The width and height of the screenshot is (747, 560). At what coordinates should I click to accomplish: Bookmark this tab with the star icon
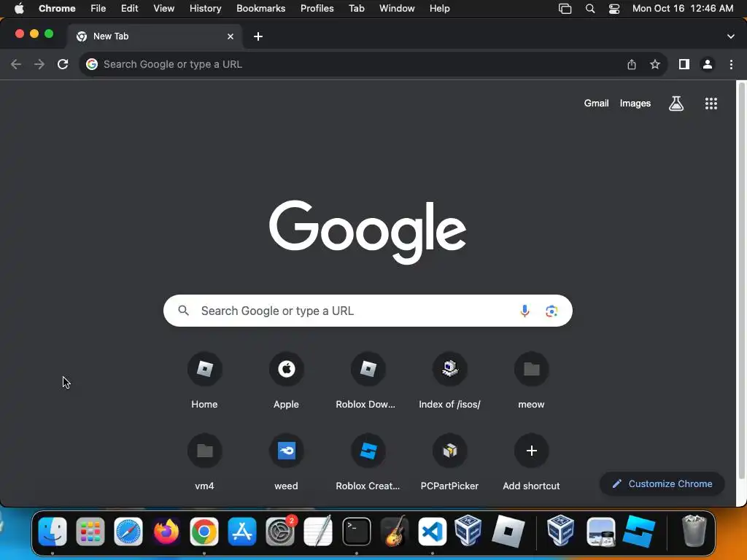(655, 64)
